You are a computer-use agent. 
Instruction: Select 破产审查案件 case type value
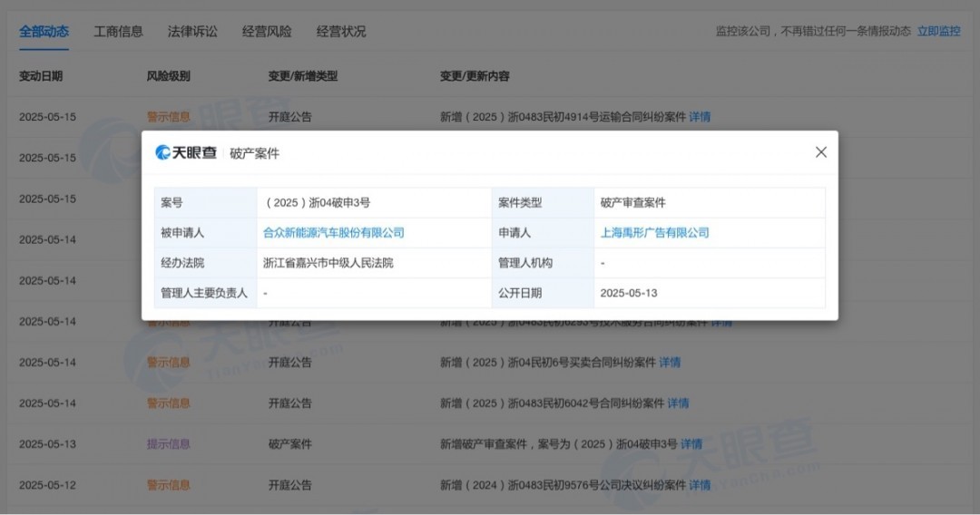pos(632,203)
